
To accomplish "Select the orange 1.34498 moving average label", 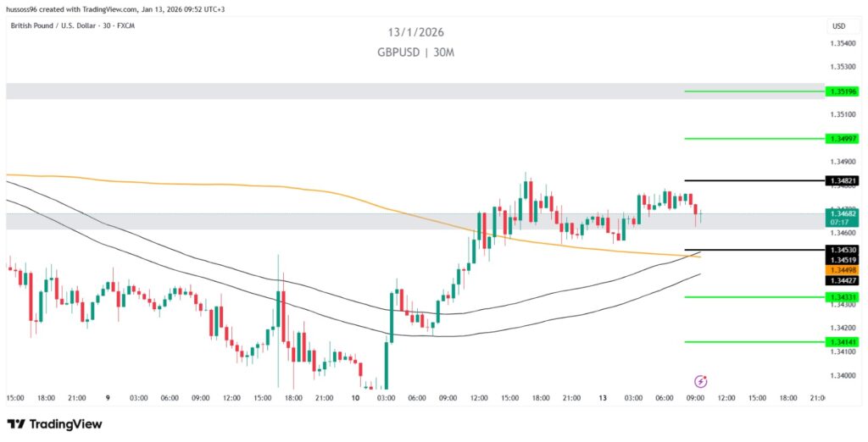I will [844, 269].
